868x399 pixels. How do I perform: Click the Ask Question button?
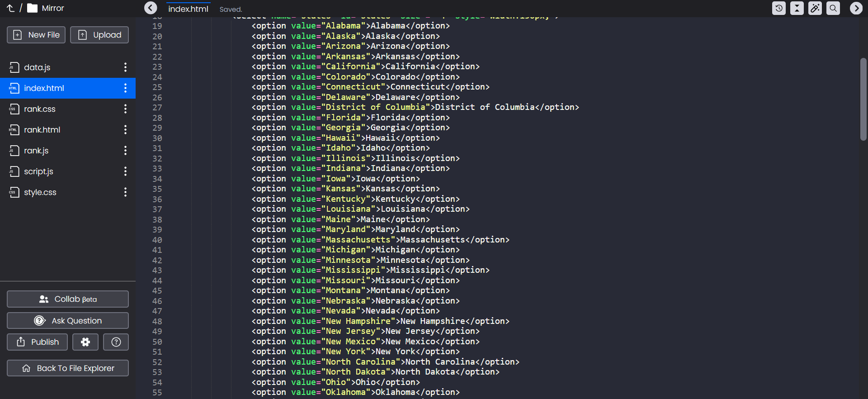tap(68, 321)
